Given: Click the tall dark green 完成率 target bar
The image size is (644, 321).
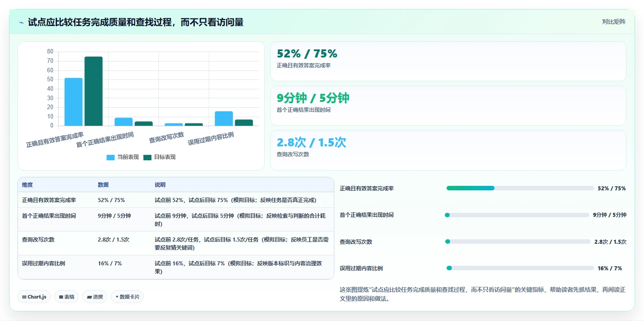Looking at the screenshot, I should pyautogui.click(x=94, y=91).
